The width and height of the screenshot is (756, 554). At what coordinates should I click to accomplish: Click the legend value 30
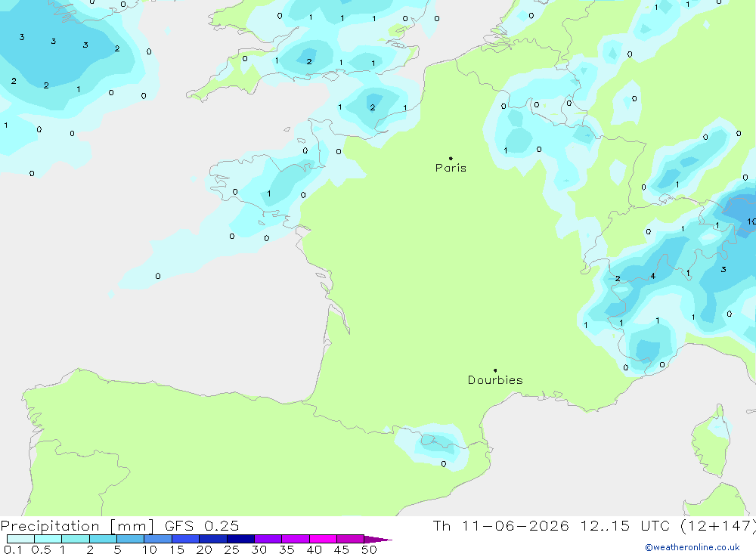pyautogui.click(x=259, y=549)
